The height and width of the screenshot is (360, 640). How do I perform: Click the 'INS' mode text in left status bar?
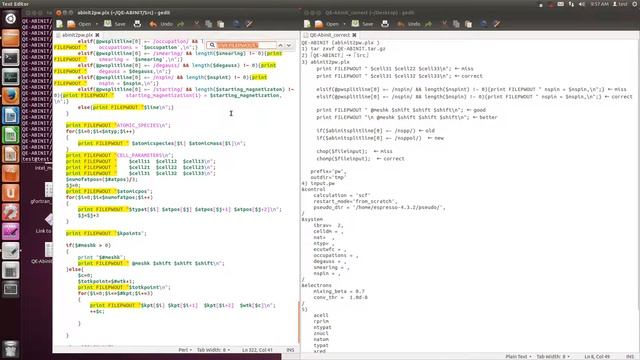pyautogui.click(x=290, y=350)
